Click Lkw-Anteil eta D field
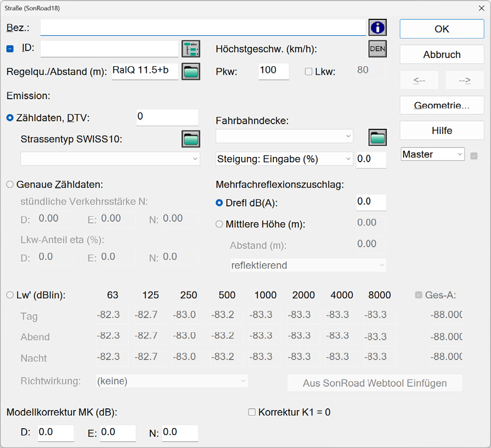Image resolution: width=491 pixels, height=448 pixels. coord(56,258)
